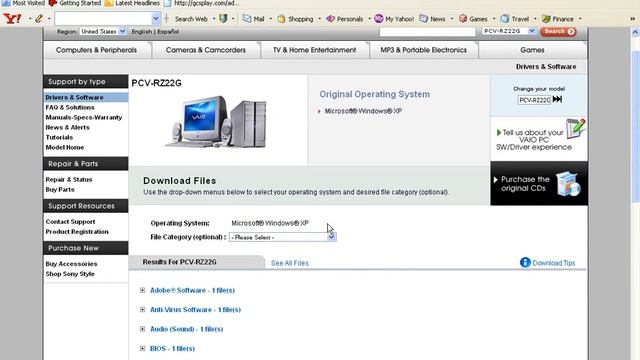This screenshot has width=640, height=360.
Task: Expand the toolbar overflow chevron
Action: pos(632,19)
